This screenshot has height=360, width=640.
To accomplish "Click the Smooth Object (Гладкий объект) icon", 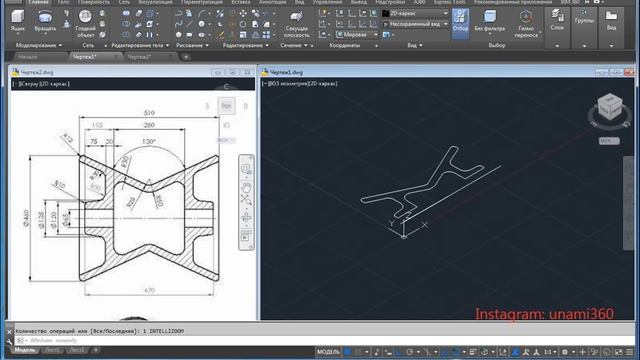I will (85, 16).
